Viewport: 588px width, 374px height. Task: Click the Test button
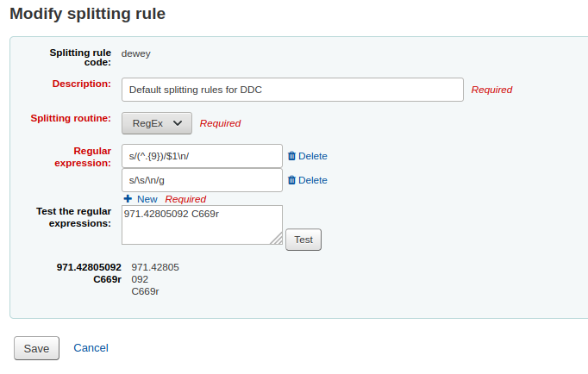point(303,240)
